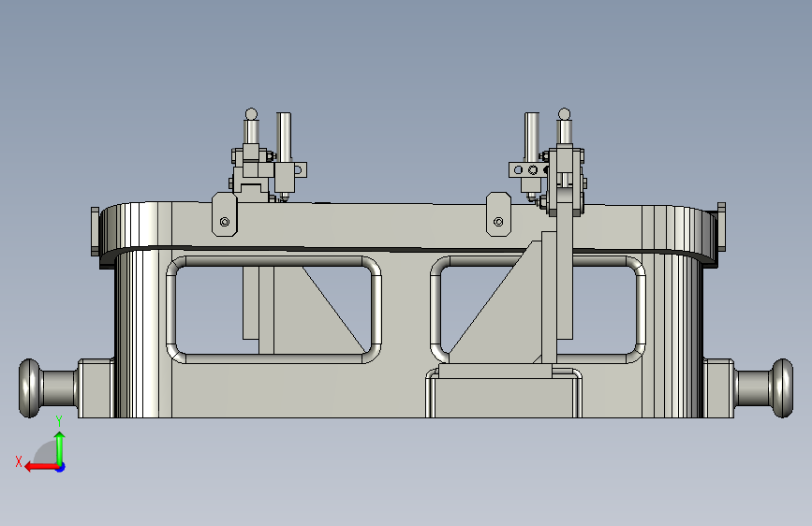Screen dimensions: 812x526
Task: Click the red "X" label beside the triad
Action: [19, 461]
